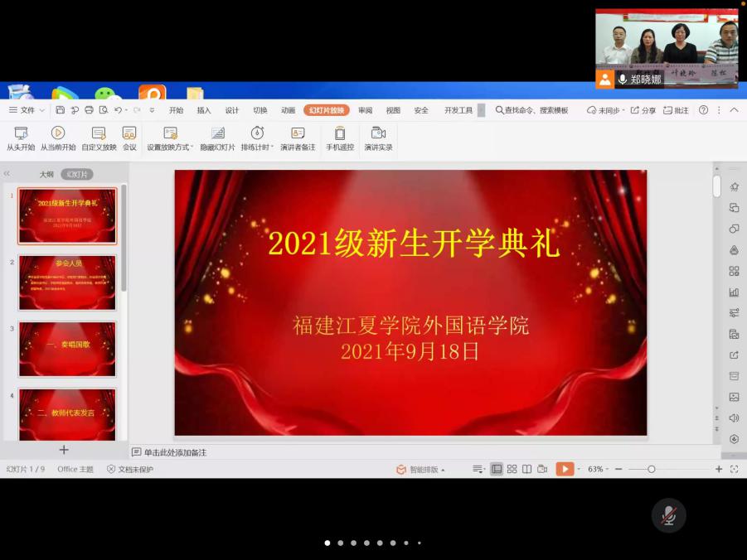Click the 批注 comment button

coord(676,110)
